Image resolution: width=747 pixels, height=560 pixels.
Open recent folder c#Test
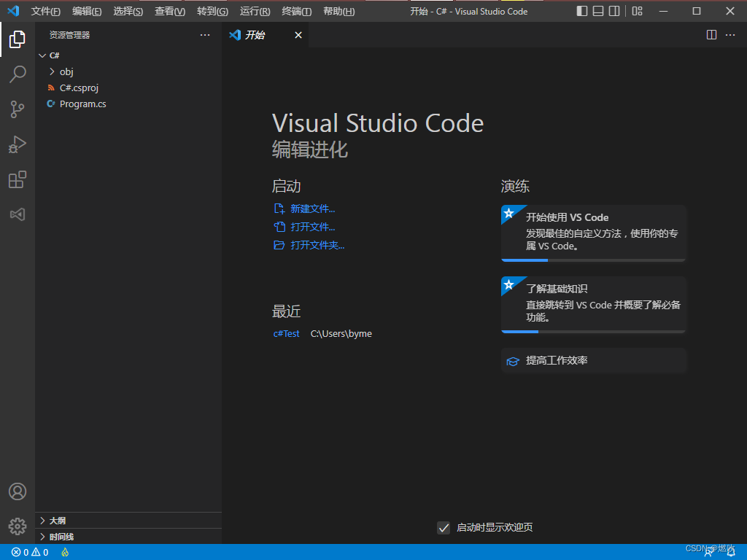(286, 334)
